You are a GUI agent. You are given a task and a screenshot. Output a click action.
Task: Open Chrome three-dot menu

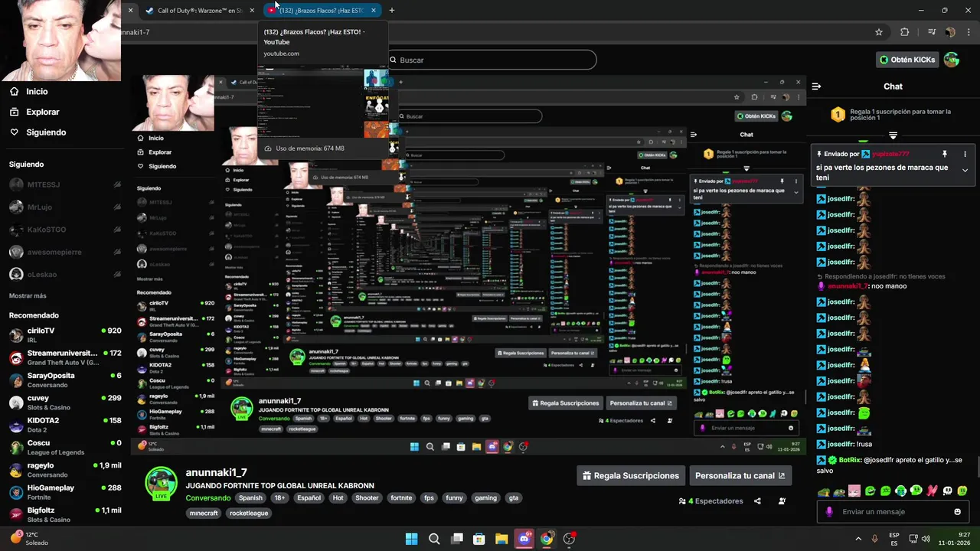(x=969, y=32)
